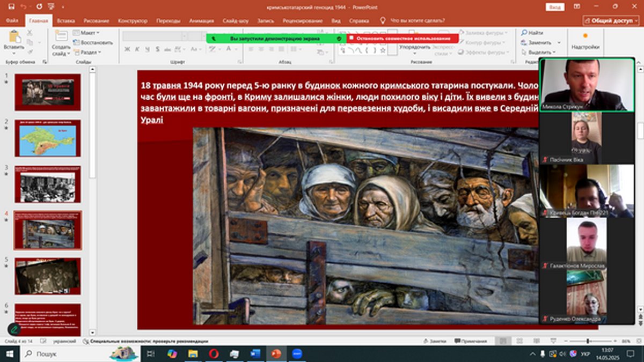Click the украинский language indicator

pyautogui.click(x=63, y=341)
